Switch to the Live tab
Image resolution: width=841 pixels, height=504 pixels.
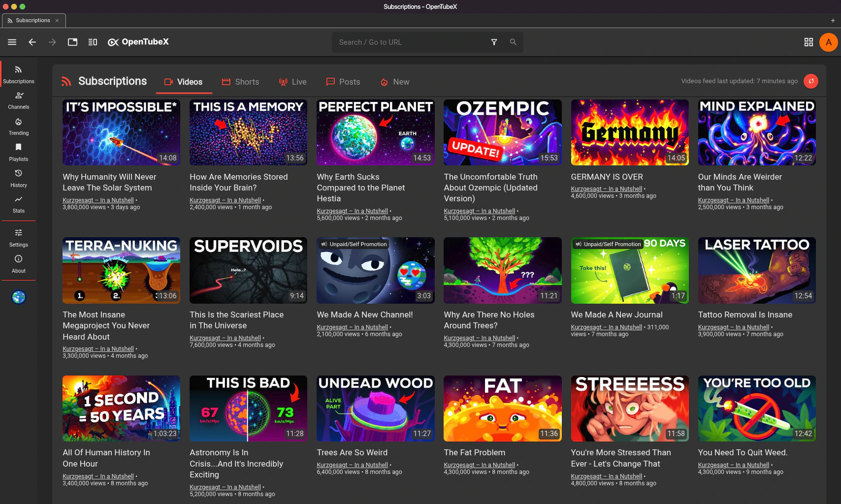pos(293,82)
